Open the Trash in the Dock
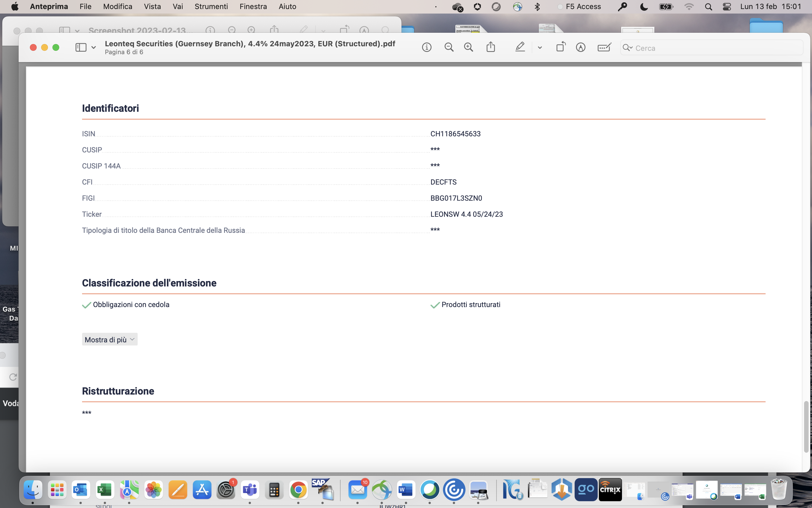 tap(779, 490)
